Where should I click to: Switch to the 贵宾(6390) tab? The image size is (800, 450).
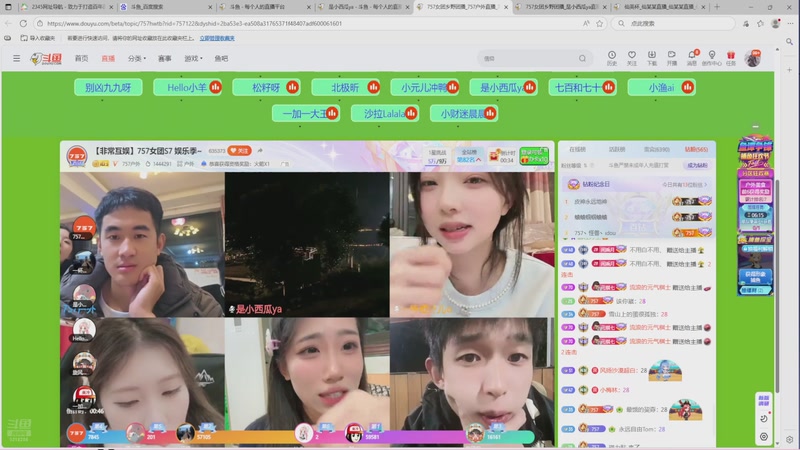[x=657, y=149]
